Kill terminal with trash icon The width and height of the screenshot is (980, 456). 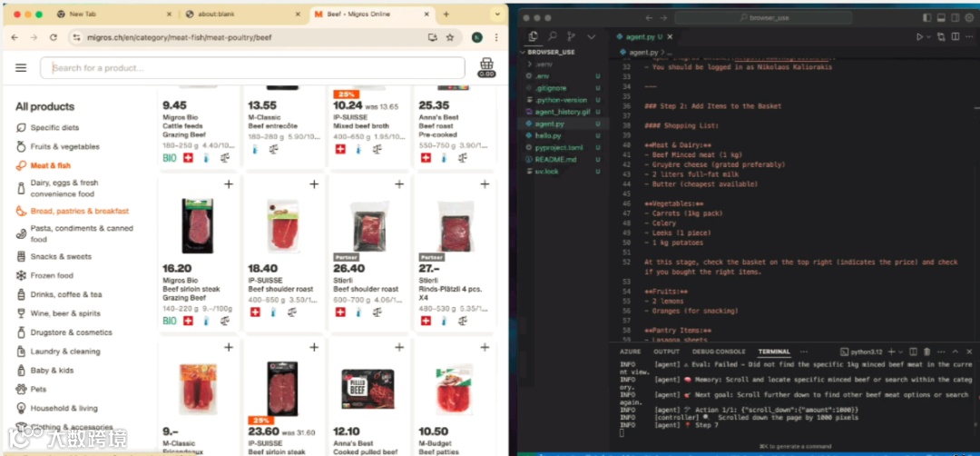coord(926,352)
